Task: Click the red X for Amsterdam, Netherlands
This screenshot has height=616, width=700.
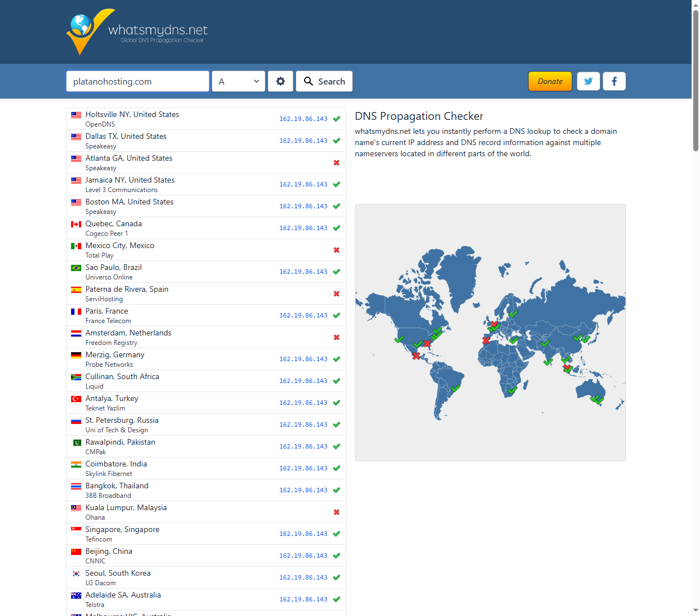Action: click(337, 337)
